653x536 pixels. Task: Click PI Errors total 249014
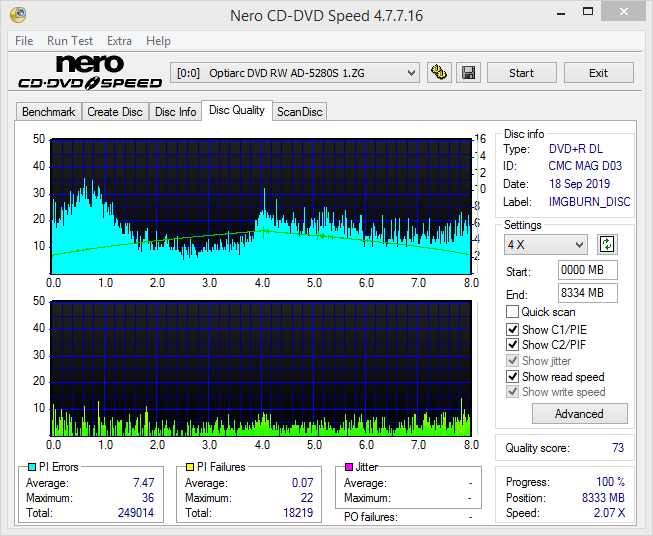click(x=136, y=513)
